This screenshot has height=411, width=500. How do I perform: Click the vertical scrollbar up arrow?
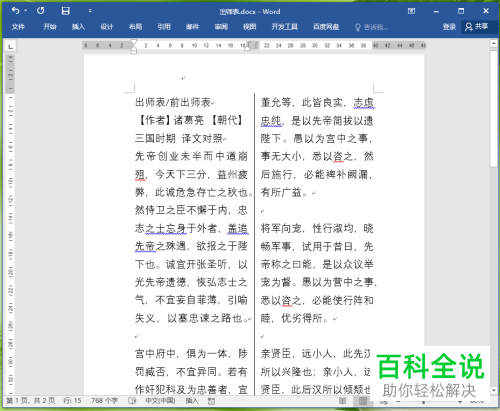[x=494, y=43]
